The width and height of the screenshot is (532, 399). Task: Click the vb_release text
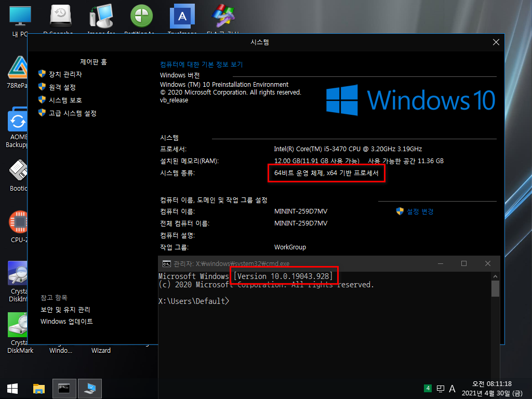click(174, 100)
